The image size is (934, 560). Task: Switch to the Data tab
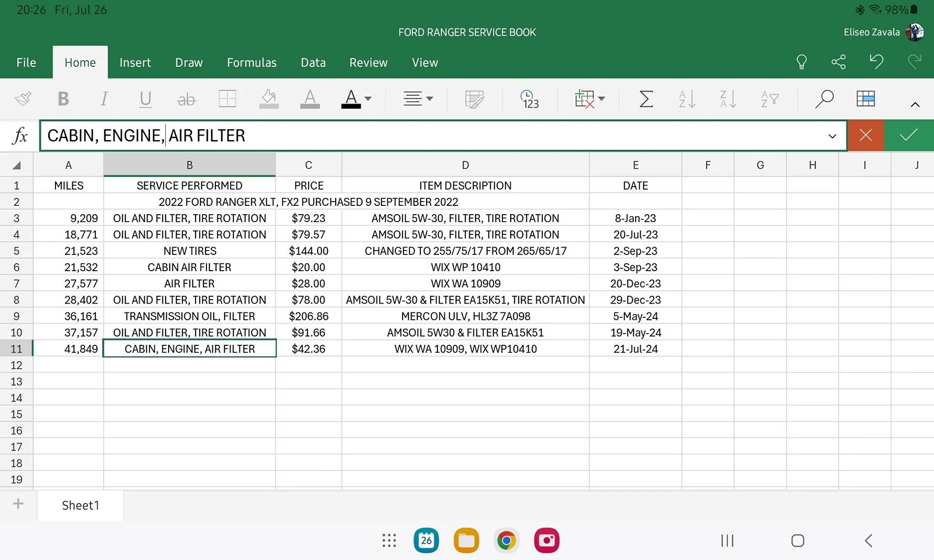point(313,62)
